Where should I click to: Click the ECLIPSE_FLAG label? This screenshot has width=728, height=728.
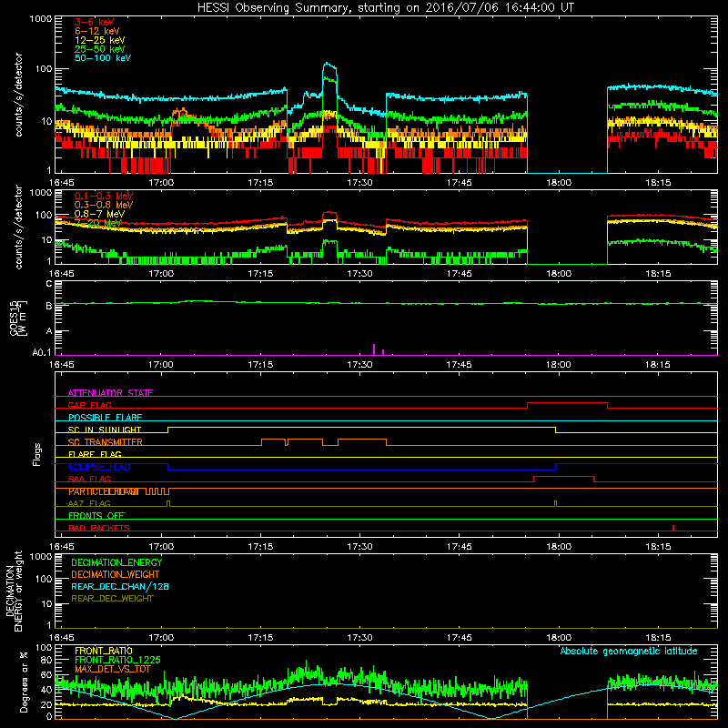(99, 467)
